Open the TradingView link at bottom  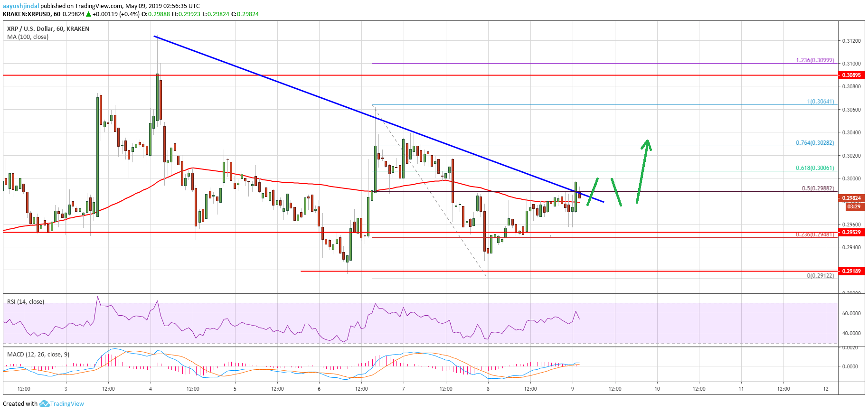(x=67, y=404)
